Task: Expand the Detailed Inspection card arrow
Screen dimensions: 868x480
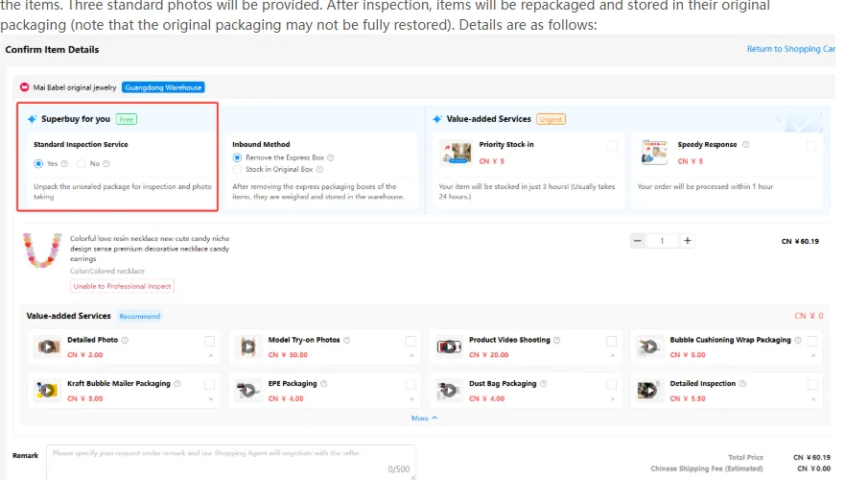Action: (x=813, y=399)
